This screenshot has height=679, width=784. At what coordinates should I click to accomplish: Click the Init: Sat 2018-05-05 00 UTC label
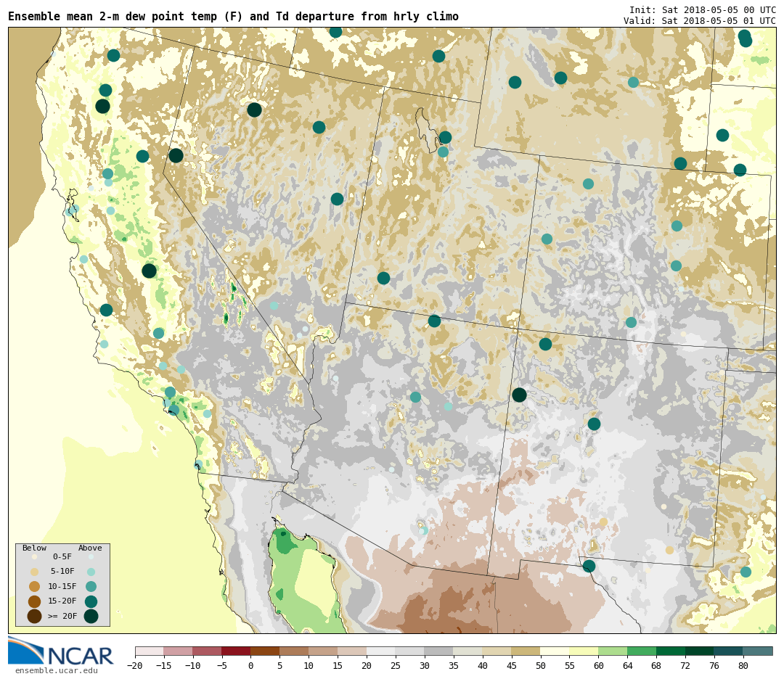703,10
